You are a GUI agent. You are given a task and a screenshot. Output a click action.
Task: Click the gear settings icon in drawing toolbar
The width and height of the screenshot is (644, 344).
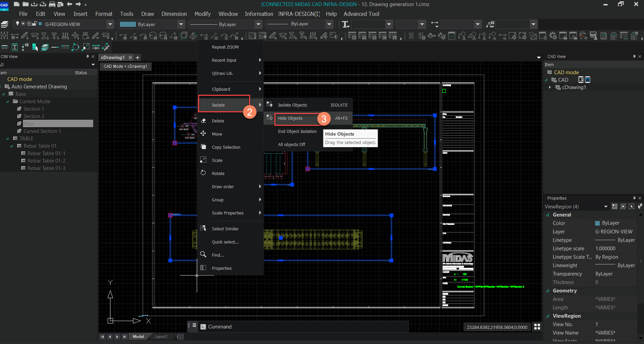553,36
